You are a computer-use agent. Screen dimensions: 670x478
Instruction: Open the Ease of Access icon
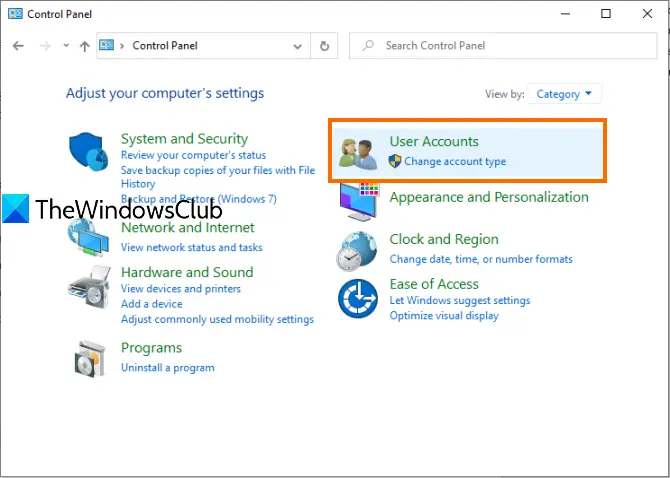point(358,299)
